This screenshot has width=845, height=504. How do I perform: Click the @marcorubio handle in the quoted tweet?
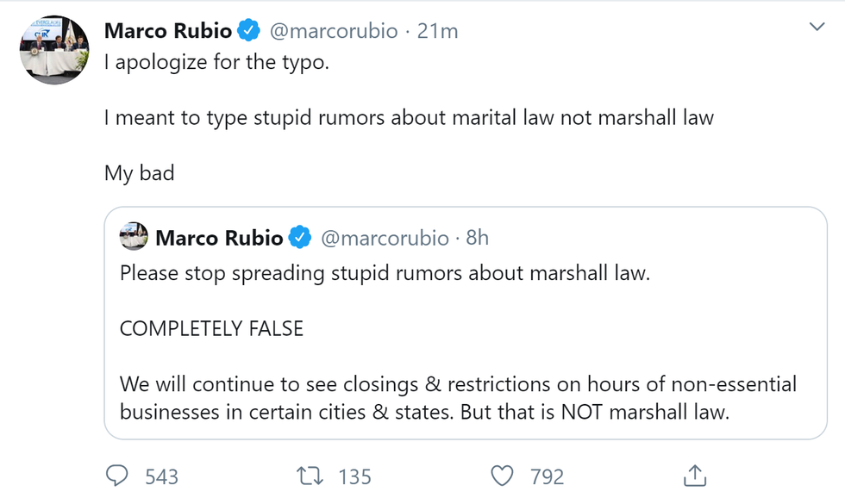pos(385,238)
